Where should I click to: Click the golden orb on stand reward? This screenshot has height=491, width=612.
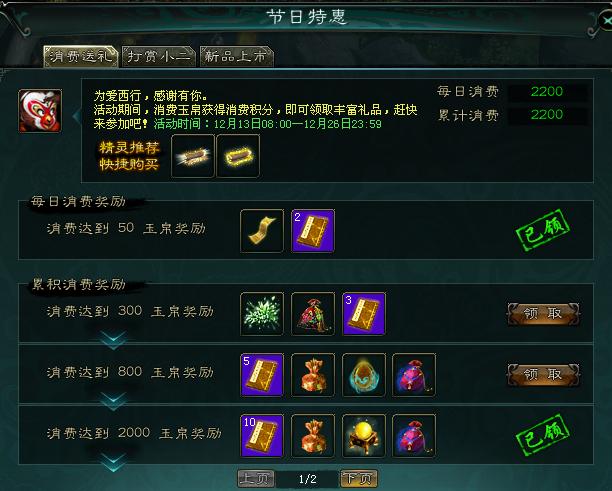(x=364, y=436)
